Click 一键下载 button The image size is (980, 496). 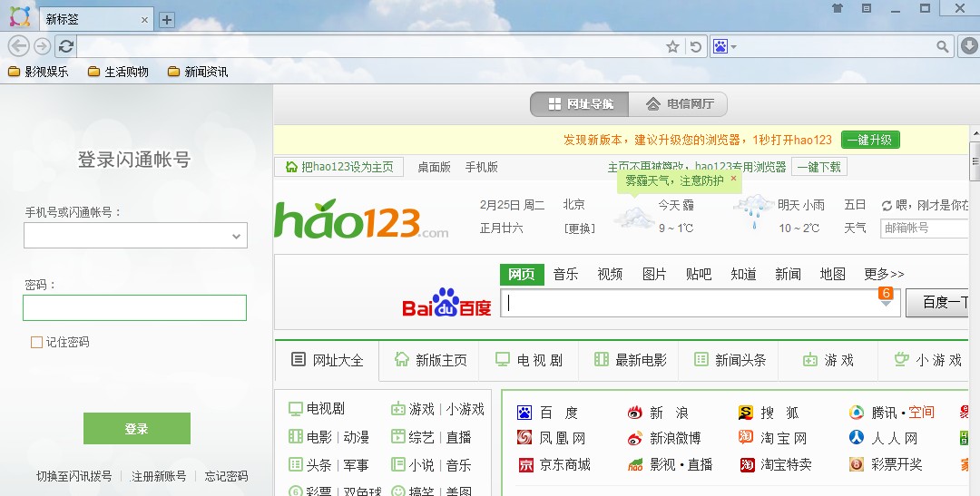tap(818, 167)
